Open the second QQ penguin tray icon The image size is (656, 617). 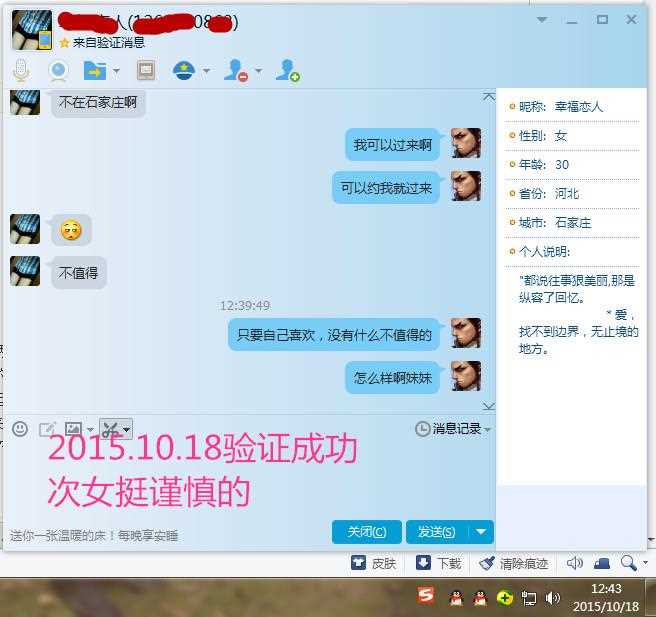pos(480,599)
